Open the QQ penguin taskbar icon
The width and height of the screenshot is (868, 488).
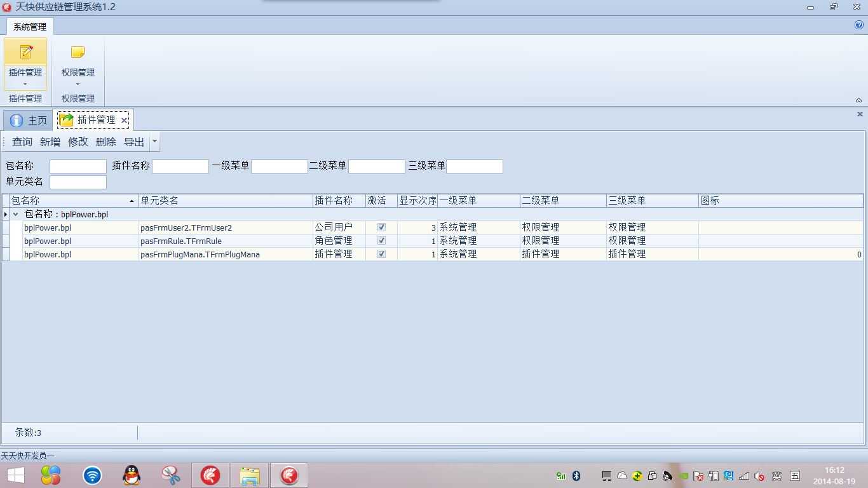132,475
